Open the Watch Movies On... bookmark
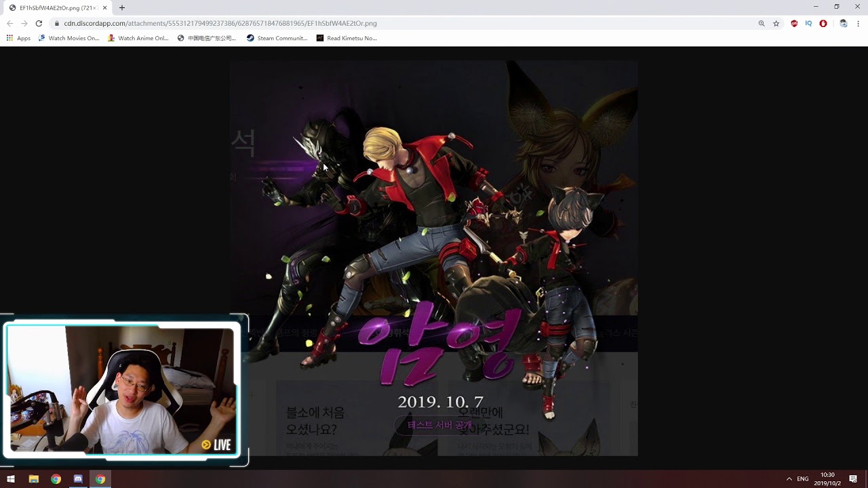Screen dimensions: 868x488 coord(69,38)
